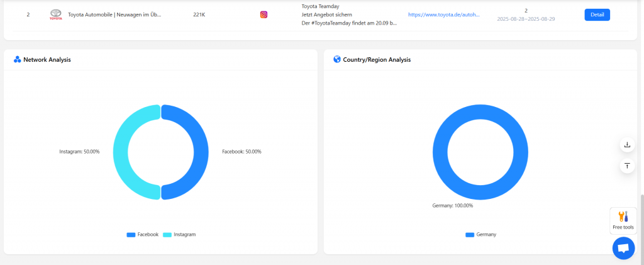
Task: Click the 'Instagram: 50.00%' chart label
Action: (x=79, y=152)
